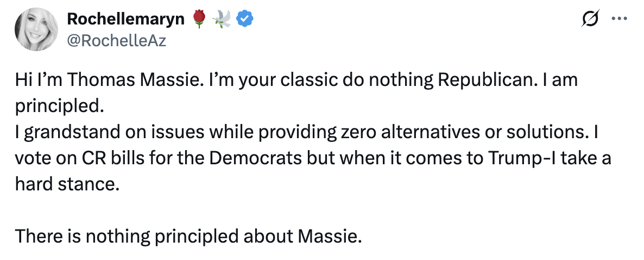This screenshot has height=260, width=644.
Task: Click the standalone word "principled." on line two
Action: coord(59,107)
